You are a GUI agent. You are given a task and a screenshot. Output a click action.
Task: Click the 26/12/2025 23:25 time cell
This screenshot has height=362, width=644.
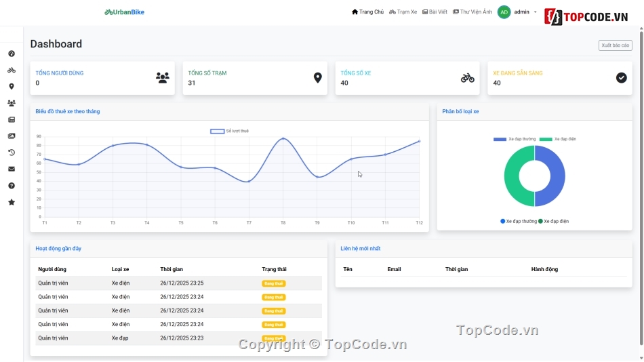pos(182,283)
